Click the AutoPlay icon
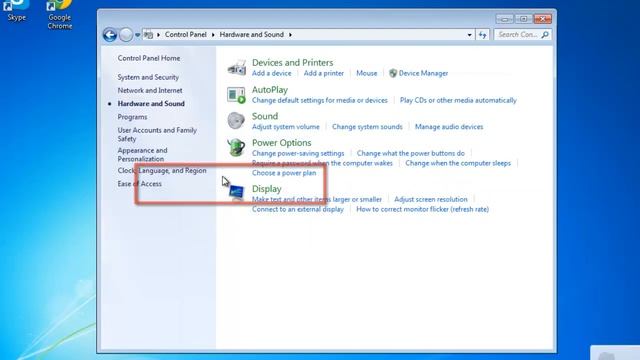The width and height of the screenshot is (640, 360). coord(236,95)
